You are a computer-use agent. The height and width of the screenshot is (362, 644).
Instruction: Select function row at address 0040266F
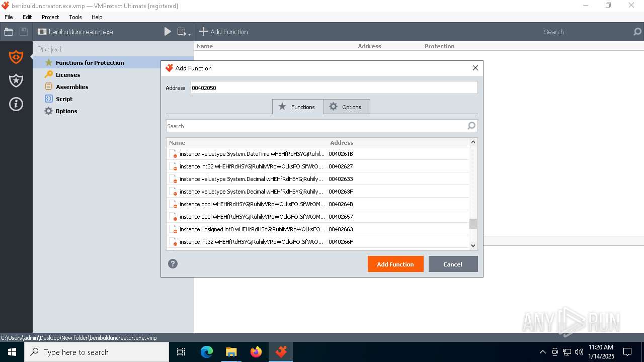[x=317, y=242]
